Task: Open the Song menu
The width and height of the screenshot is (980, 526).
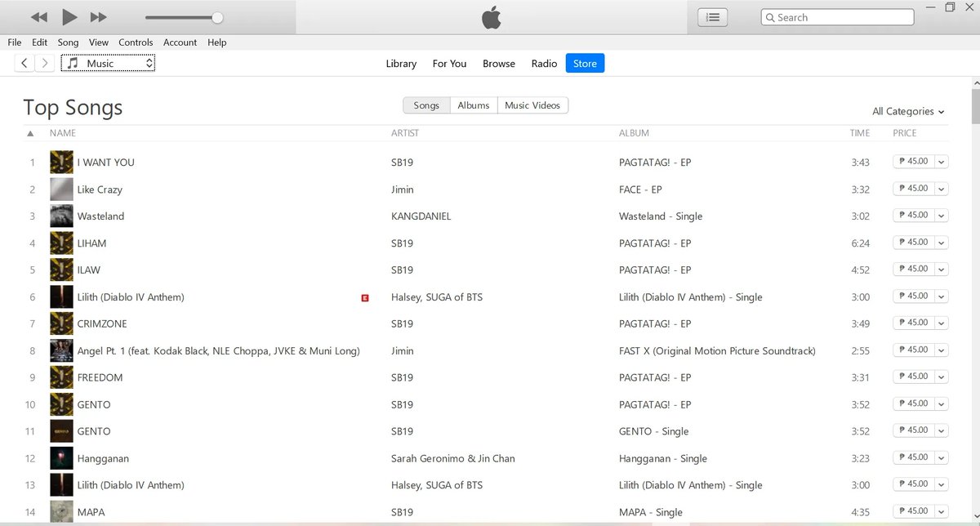Action: [68, 42]
